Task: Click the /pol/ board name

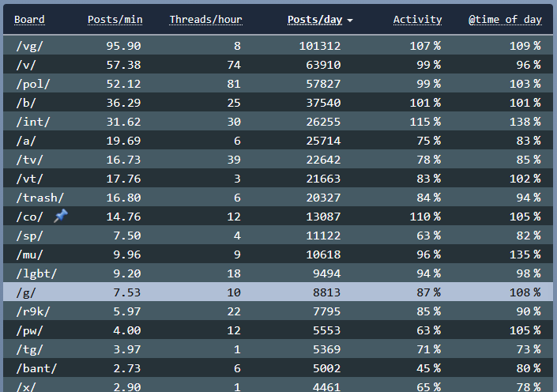Action: 32,84
